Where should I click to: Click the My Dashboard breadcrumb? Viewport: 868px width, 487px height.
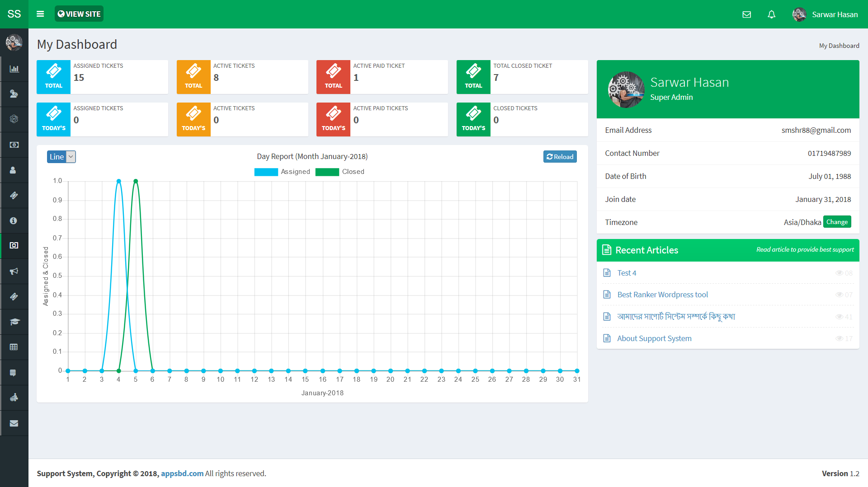click(839, 46)
